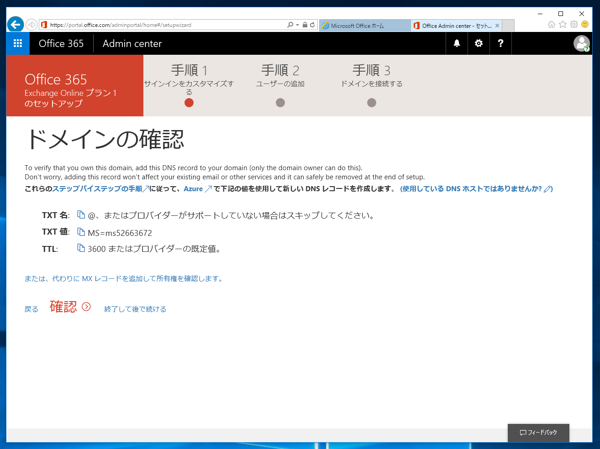
Task: Click the browser favorites star icon
Action: (562, 24)
